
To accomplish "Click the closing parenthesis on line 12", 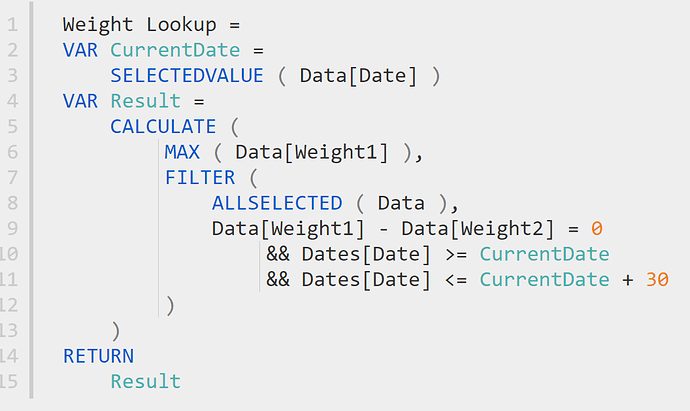I will (170, 305).
